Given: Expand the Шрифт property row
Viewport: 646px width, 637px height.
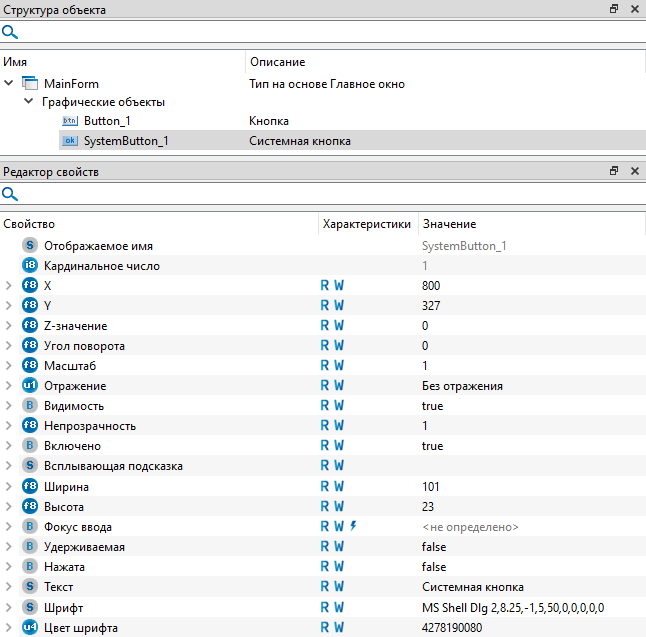Looking at the screenshot, I should point(9,607).
